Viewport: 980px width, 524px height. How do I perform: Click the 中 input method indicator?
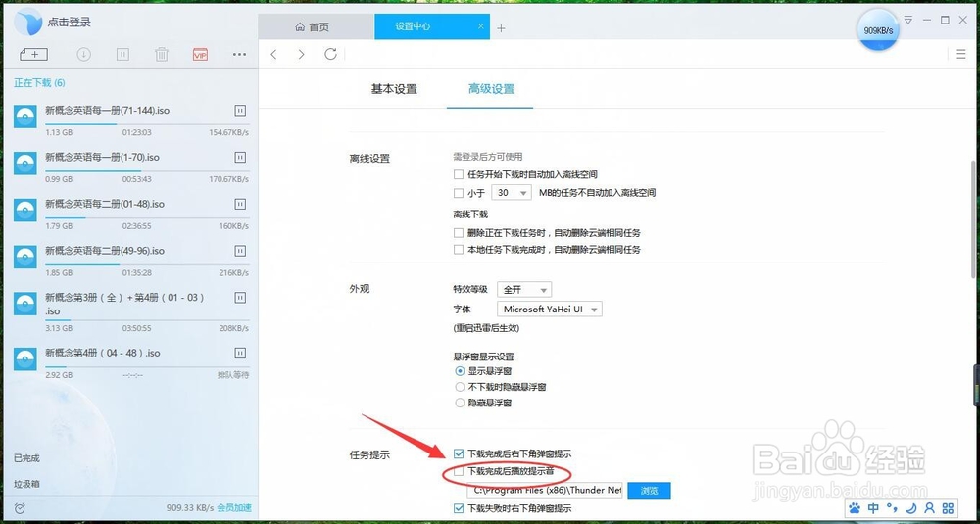point(873,507)
